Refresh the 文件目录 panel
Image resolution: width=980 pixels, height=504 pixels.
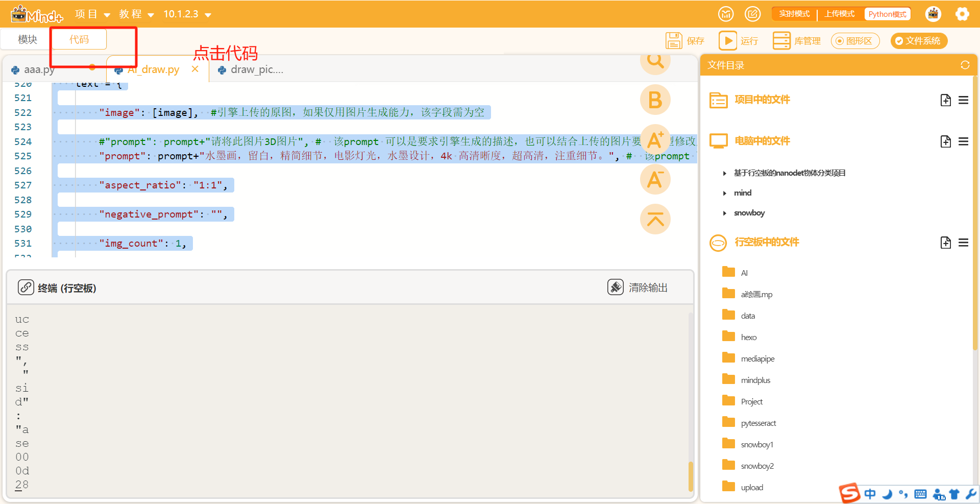pyautogui.click(x=965, y=65)
